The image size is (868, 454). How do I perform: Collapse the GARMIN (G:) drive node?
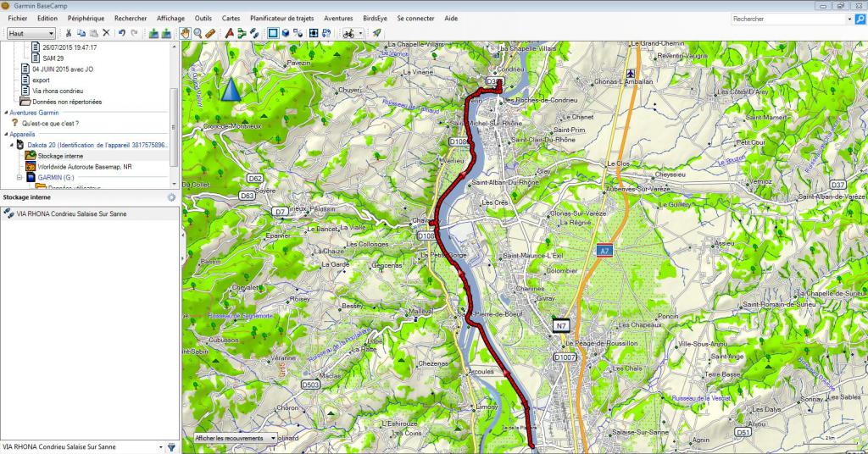click(19, 178)
